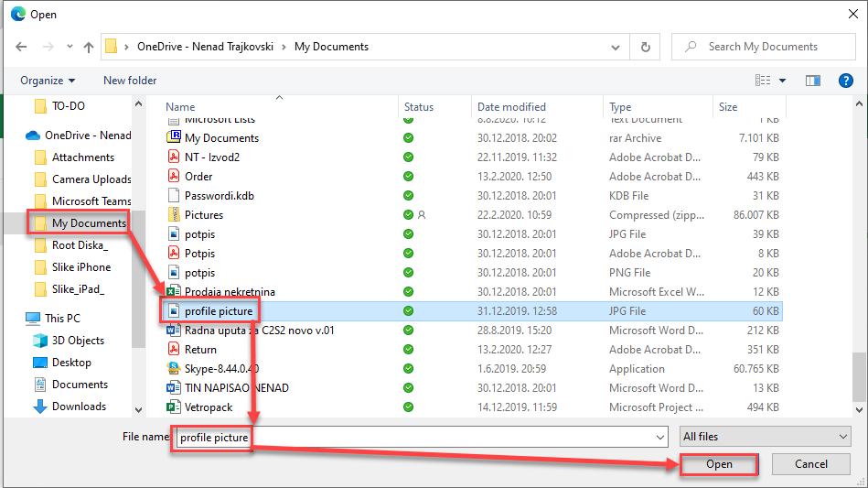Open the 3D Objects folder
Viewport: 868px width, 488px height.
78,341
